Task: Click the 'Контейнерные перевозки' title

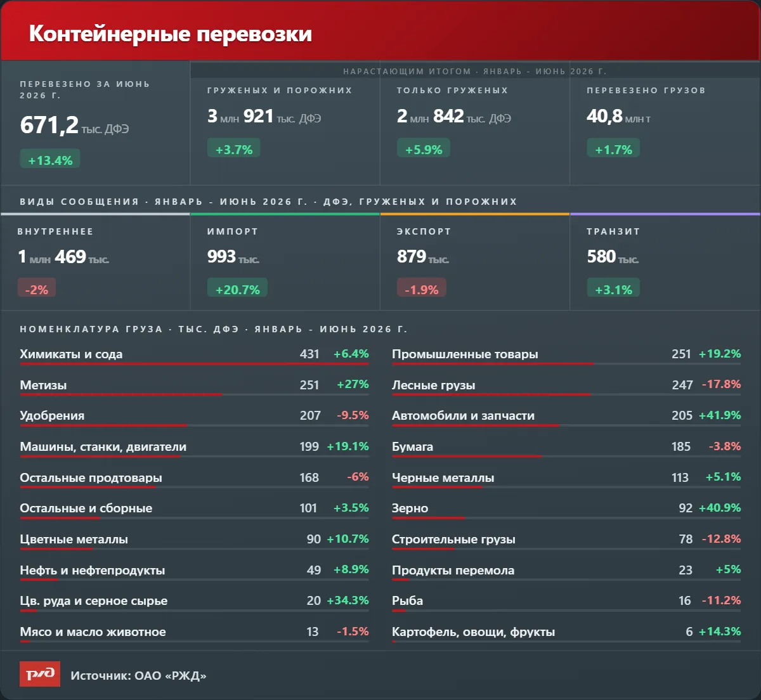Action: coord(171,34)
